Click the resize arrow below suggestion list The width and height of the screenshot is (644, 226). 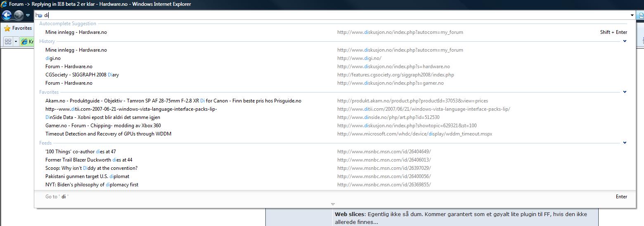click(333, 204)
